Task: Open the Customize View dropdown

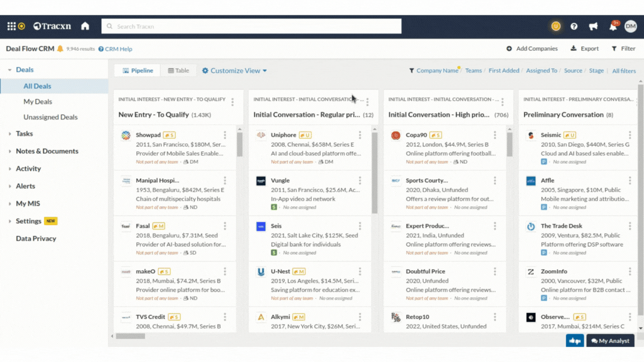Action: tap(235, 70)
